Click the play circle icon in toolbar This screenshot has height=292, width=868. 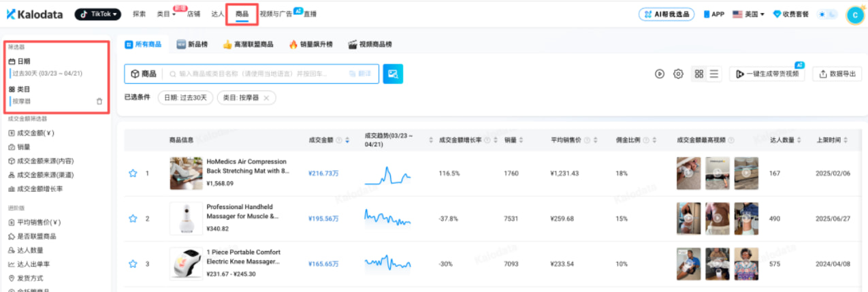click(x=660, y=74)
